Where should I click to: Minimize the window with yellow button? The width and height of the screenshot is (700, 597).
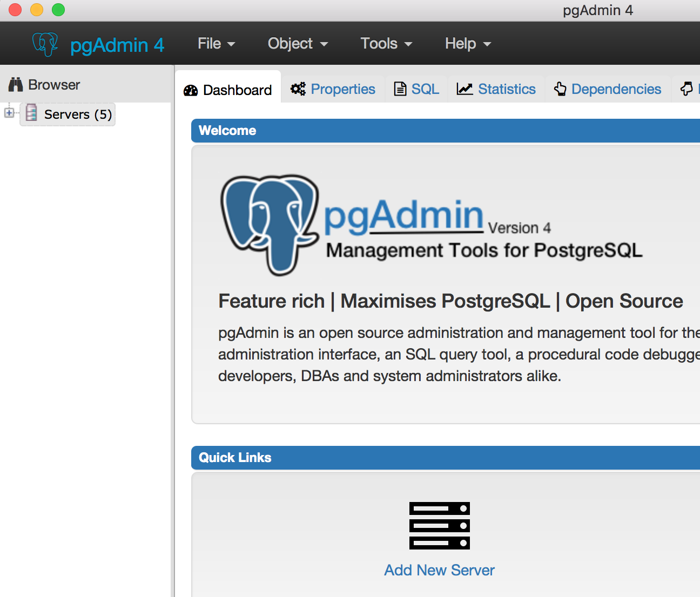37,10
